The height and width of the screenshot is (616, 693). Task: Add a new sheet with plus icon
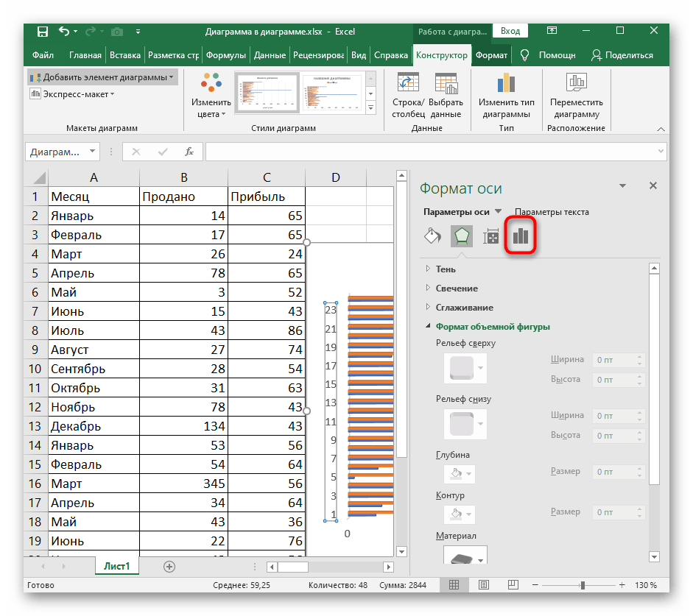(x=169, y=567)
